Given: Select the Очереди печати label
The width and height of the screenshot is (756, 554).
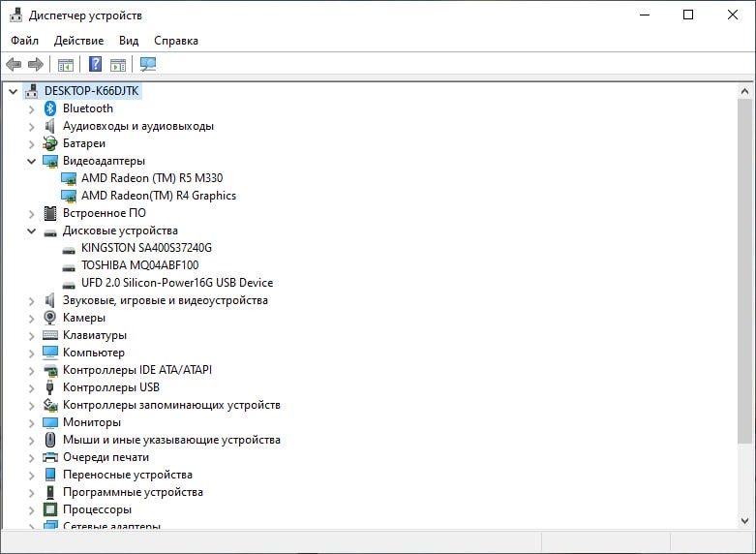Looking at the screenshot, I should (106, 457).
